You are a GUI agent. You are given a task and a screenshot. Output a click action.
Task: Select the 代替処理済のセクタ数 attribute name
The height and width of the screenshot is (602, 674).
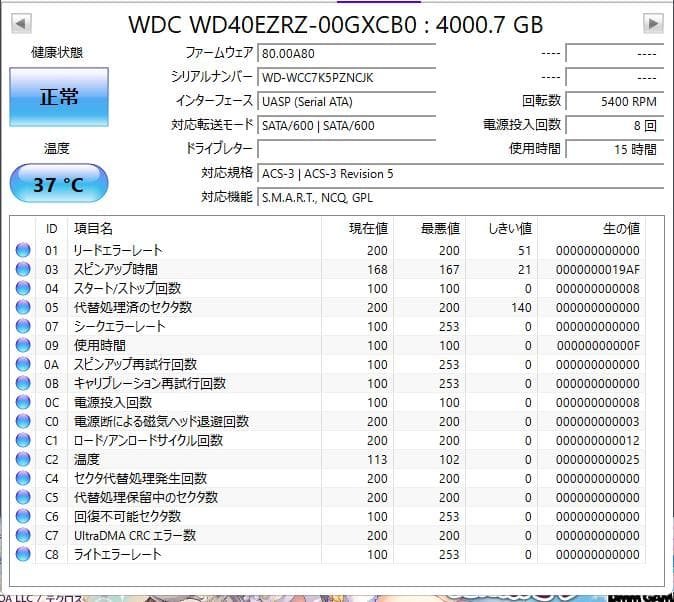133,307
